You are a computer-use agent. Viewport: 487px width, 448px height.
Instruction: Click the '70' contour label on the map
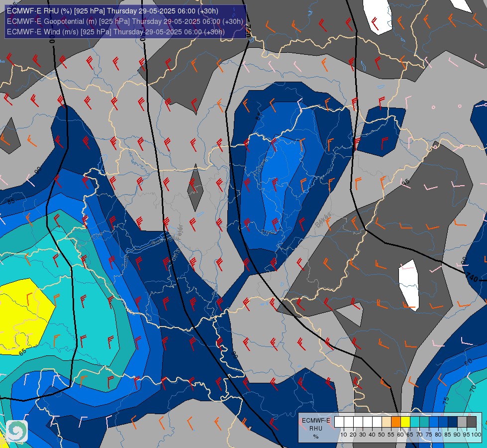click(473, 388)
